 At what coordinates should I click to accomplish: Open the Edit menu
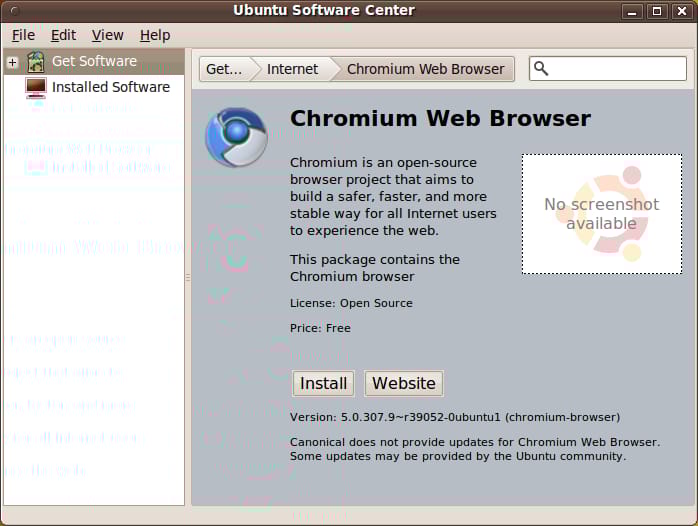tap(63, 35)
